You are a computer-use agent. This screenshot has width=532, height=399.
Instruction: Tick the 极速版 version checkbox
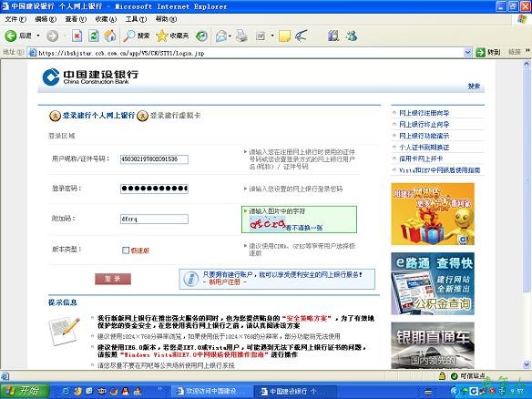point(126,251)
